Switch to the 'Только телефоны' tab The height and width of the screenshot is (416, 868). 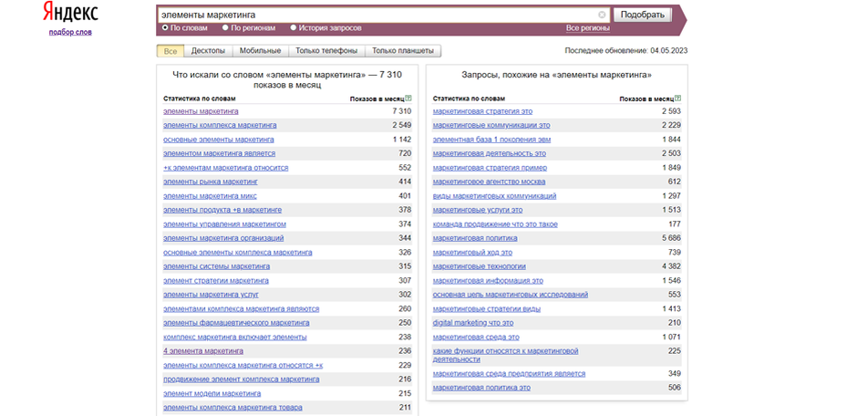(x=326, y=51)
